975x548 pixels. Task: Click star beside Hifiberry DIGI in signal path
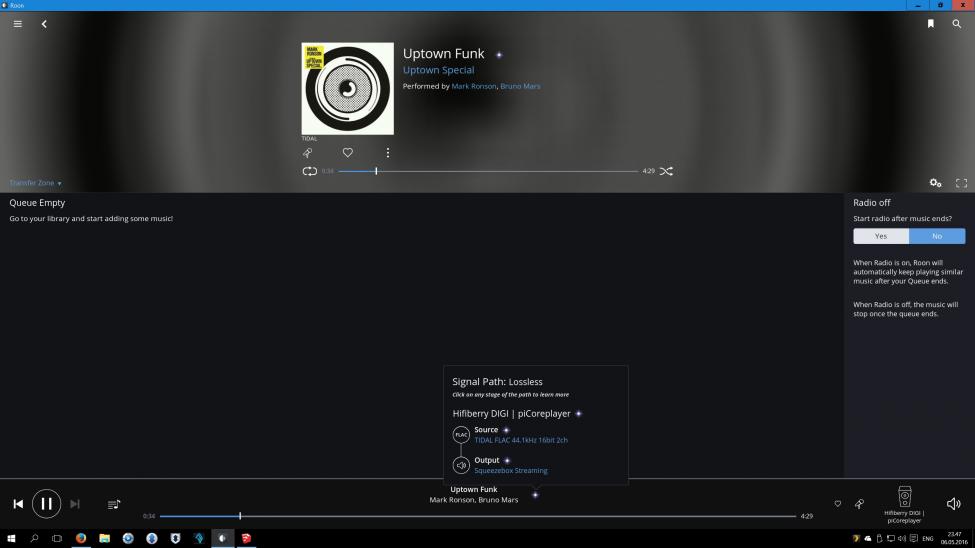pyautogui.click(x=578, y=414)
